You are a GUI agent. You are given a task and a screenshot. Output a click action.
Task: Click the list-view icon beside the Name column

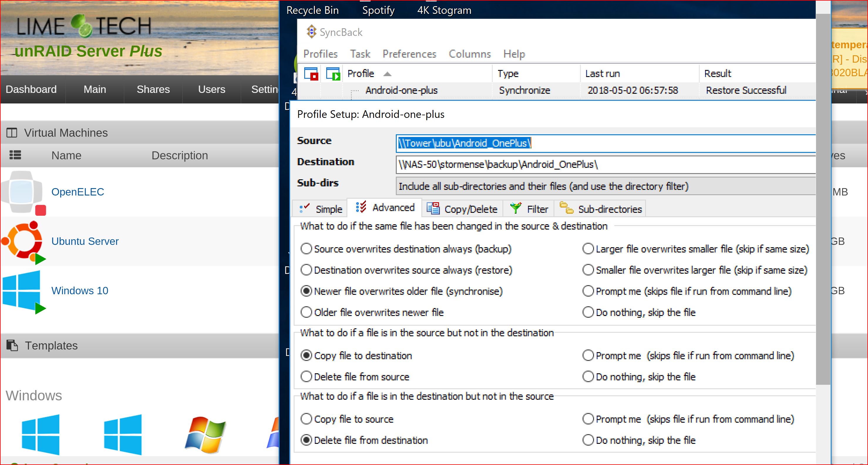tap(15, 155)
